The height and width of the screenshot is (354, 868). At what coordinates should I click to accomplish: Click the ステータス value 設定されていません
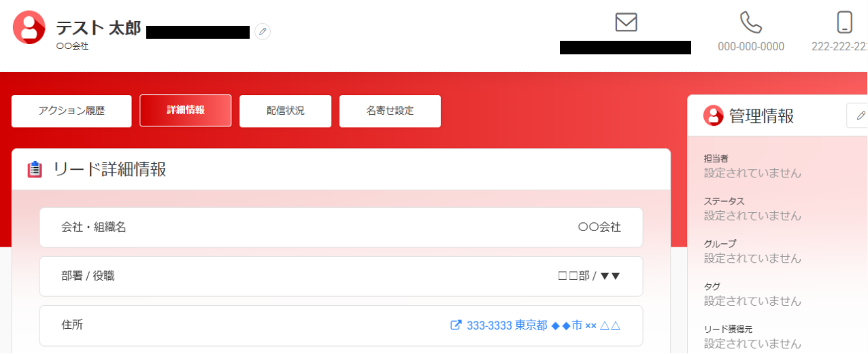752,215
